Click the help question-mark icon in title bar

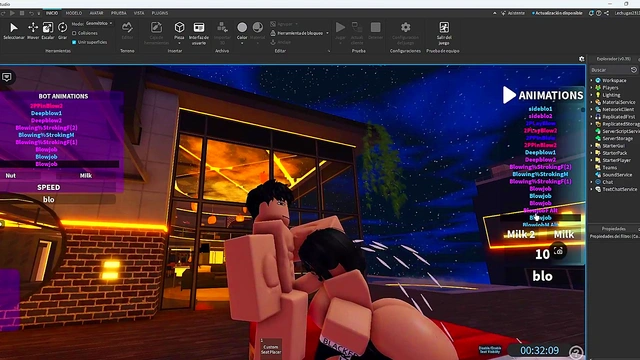[x=599, y=13]
